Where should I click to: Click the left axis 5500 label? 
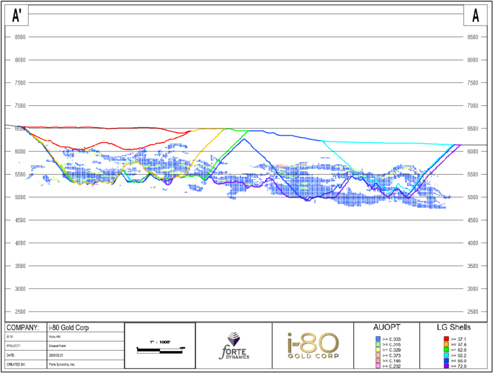click(x=20, y=174)
